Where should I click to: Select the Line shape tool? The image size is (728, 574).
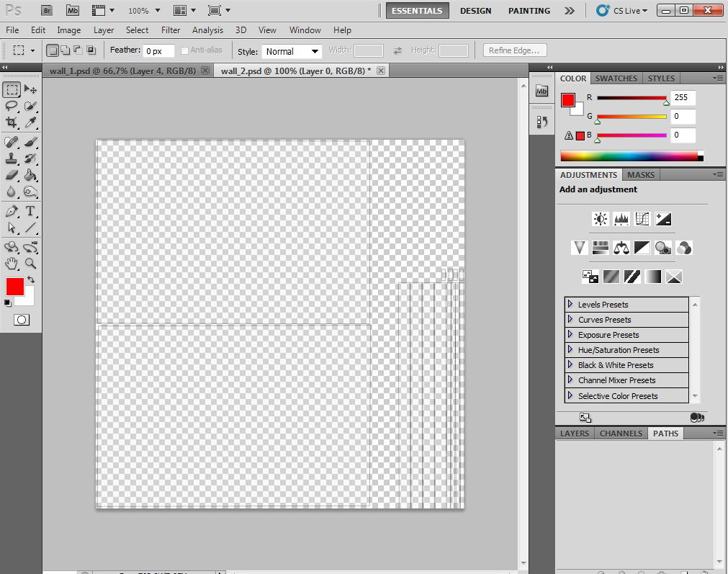[x=31, y=228]
